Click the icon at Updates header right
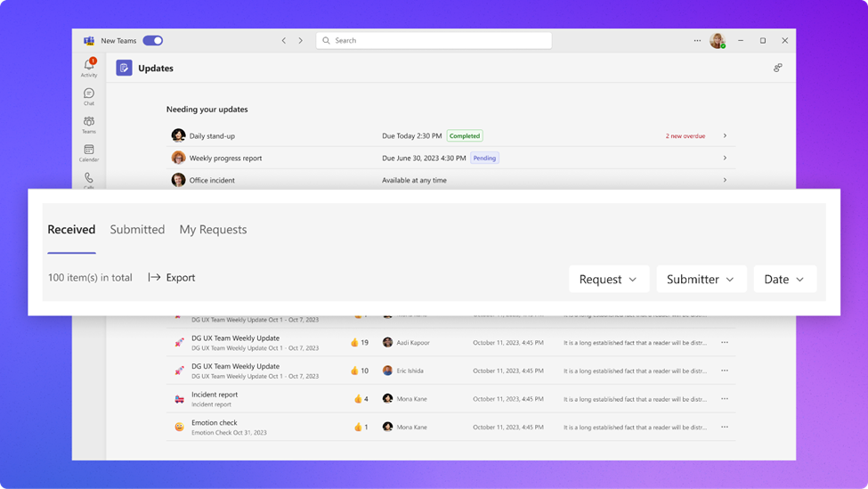The height and width of the screenshot is (489, 868). 778,68
